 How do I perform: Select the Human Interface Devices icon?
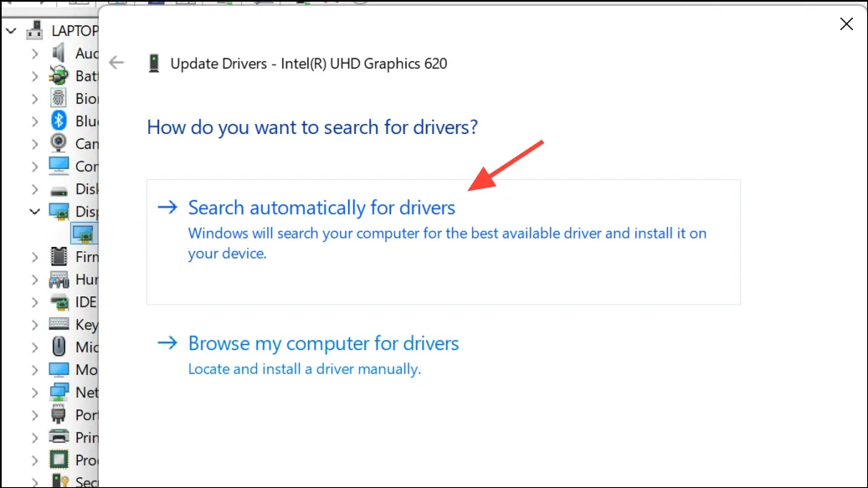click(59, 280)
